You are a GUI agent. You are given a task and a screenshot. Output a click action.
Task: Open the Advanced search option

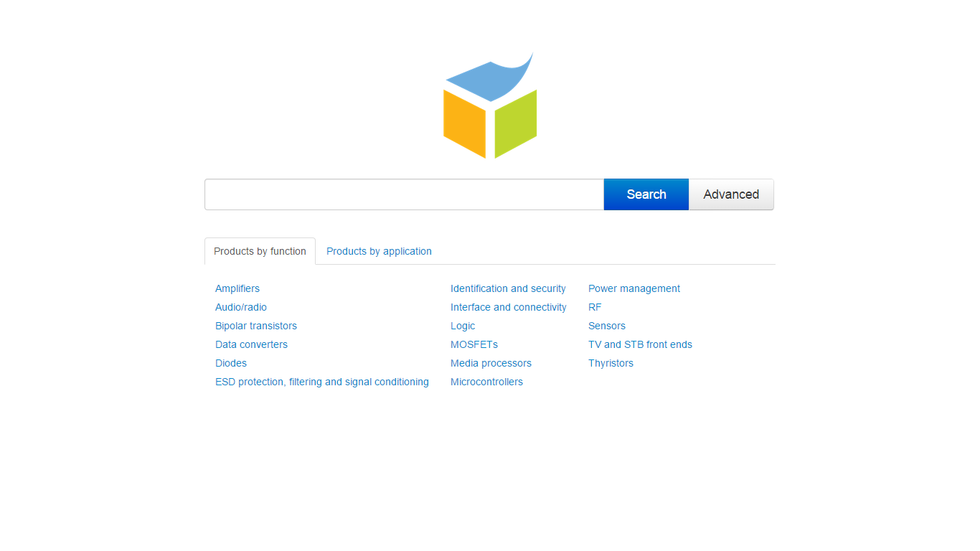point(731,194)
